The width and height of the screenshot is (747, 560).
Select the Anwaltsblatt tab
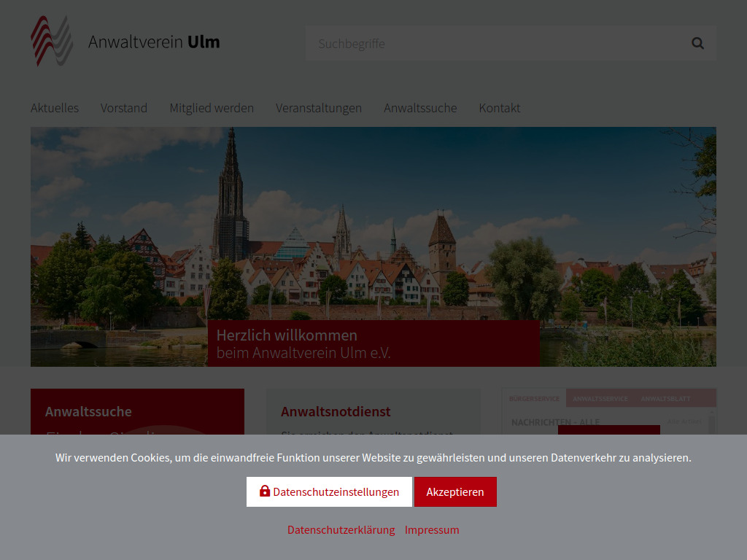[665, 399]
